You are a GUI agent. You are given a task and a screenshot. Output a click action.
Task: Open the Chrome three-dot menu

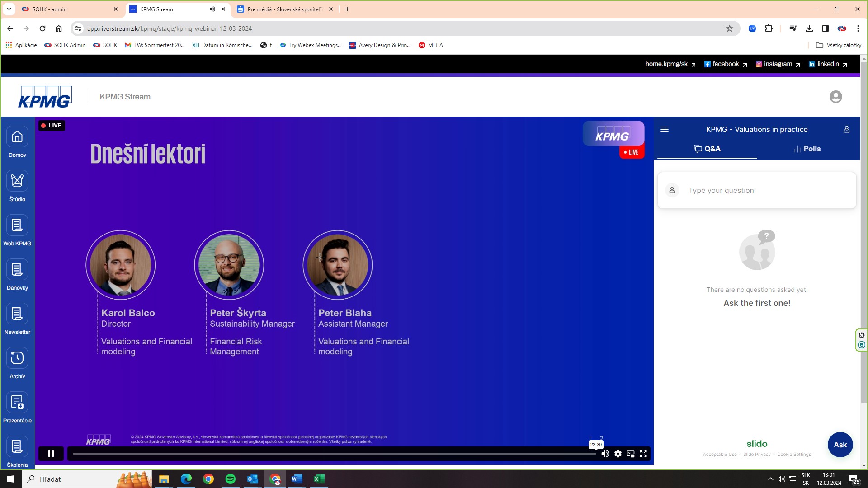pos(858,28)
